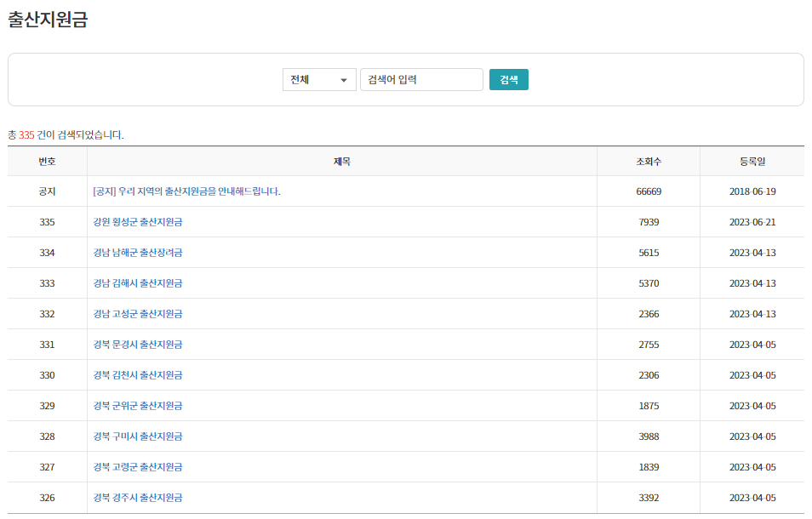The image size is (812, 519).
Task: Open 경남 남해군 출산장려금 post
Action: (138, 253)
